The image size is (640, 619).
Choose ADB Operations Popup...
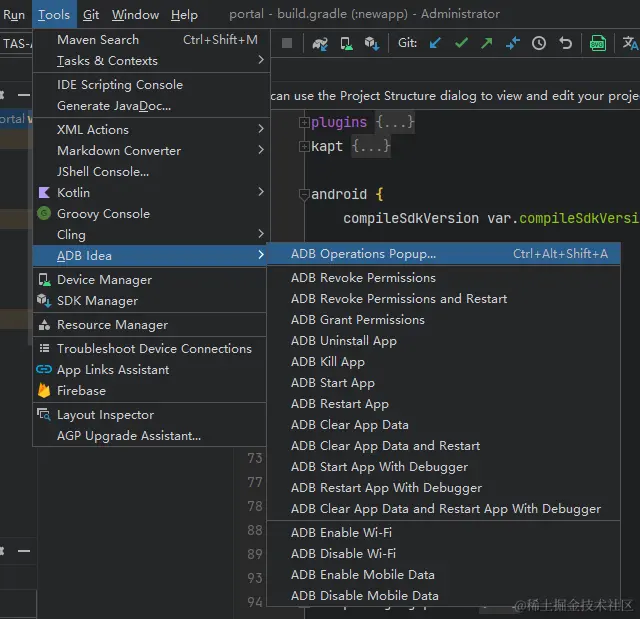tap(444, 254)
